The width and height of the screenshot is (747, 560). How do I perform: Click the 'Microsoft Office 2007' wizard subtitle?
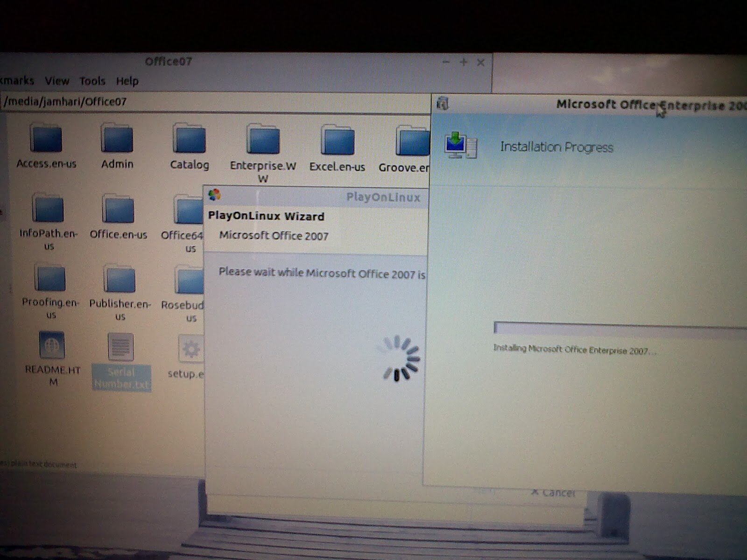pos(274,236)
